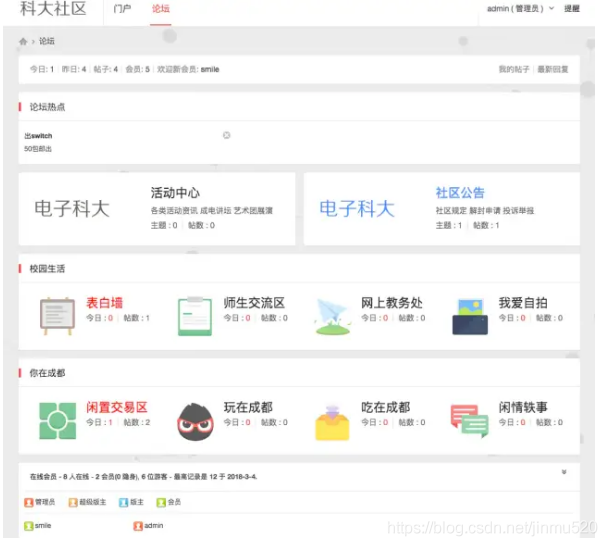
Task: Click the 表白墙 bulletin board icon
Action: click(x=57, y=316)
